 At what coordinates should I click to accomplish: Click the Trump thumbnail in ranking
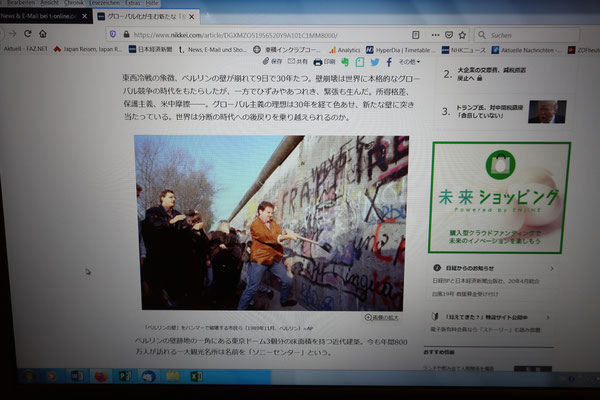547,112
